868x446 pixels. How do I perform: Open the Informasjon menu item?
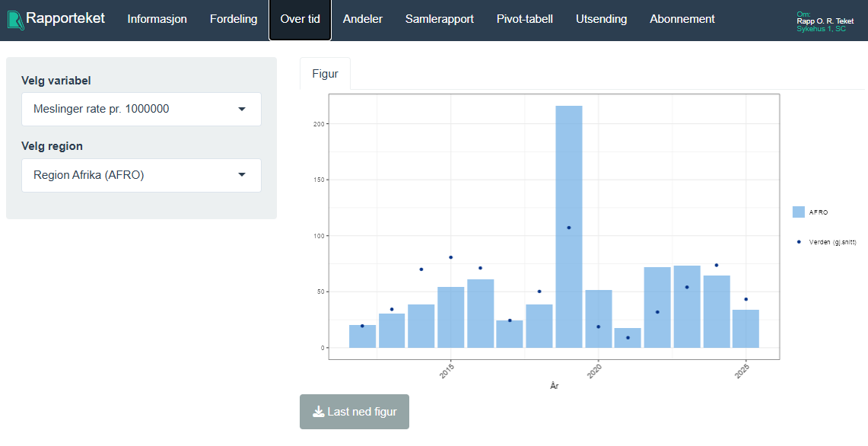[157, 19]
